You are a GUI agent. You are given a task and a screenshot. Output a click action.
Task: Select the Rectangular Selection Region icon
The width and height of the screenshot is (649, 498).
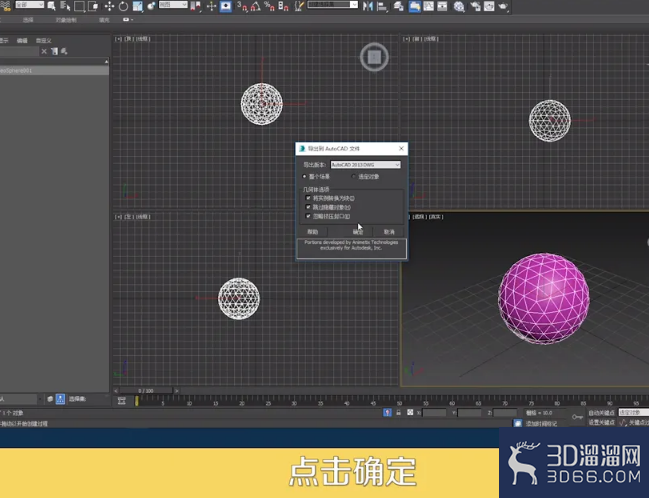click(x=79, y=6)
